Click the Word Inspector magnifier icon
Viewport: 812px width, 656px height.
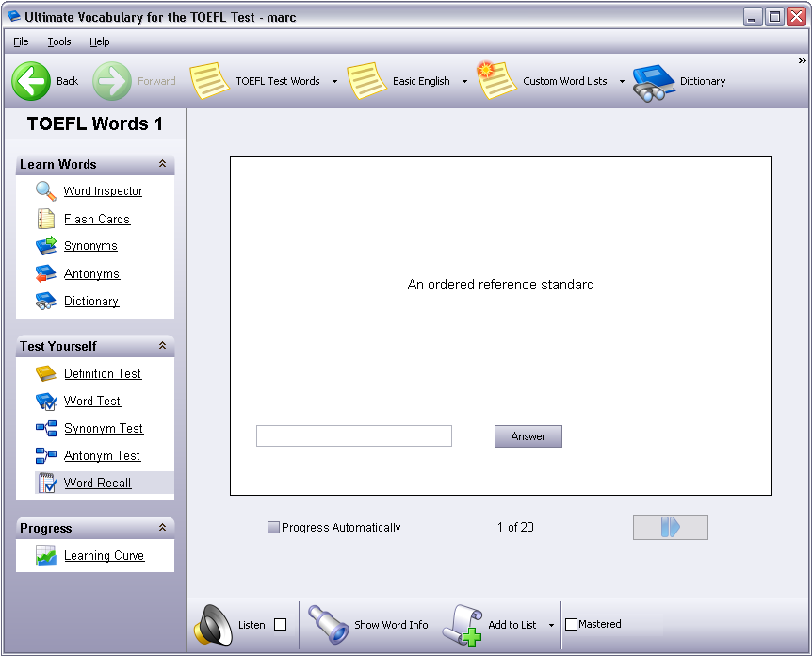45,191
